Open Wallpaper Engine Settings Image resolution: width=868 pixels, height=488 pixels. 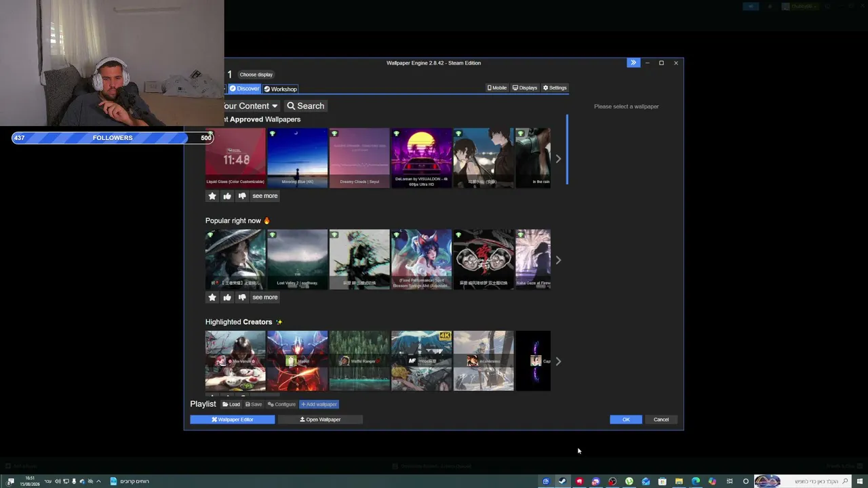click(555, 87)
